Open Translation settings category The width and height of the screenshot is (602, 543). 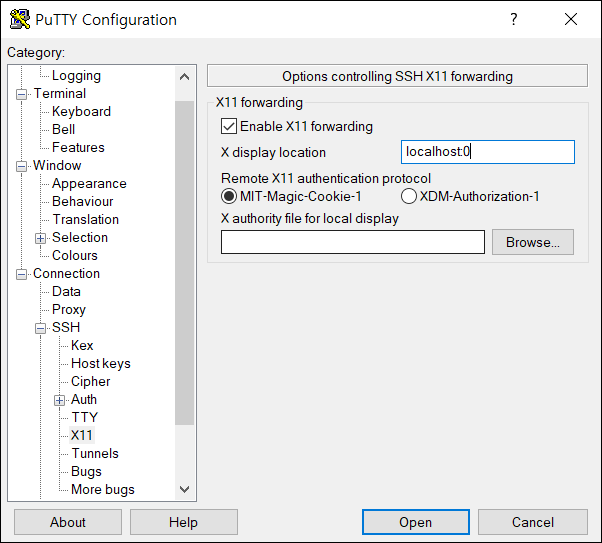pos(86,219)
